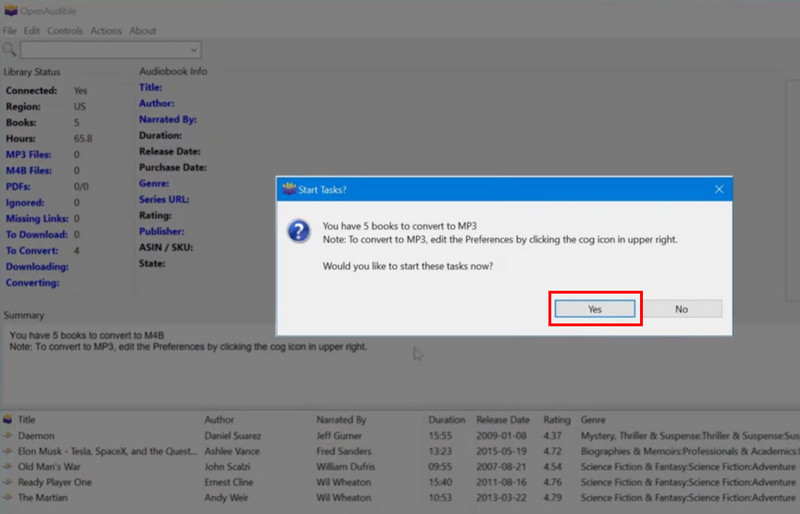
Task: Click the status icon beside Ready Player One
Action: coord(8,482)
